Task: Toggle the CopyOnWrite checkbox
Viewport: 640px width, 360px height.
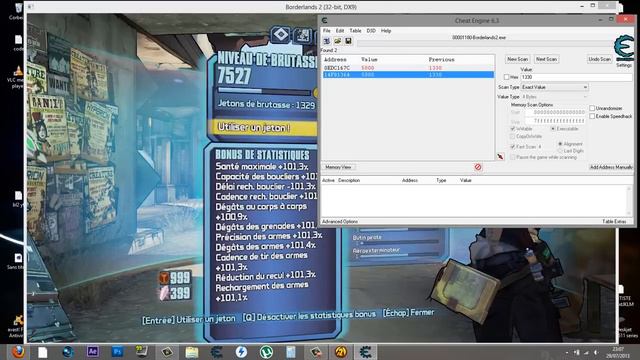Action: [513, 136]
